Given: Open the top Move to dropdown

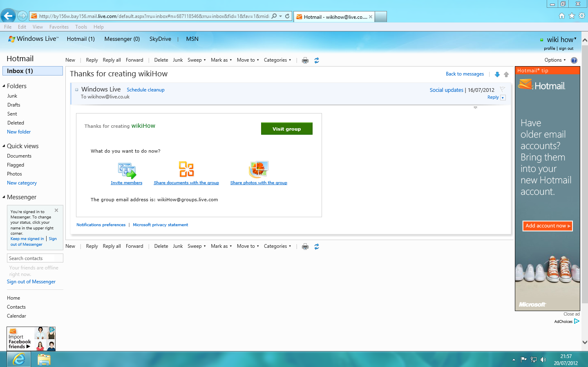Looking at the screenshot, I should 248,60.
